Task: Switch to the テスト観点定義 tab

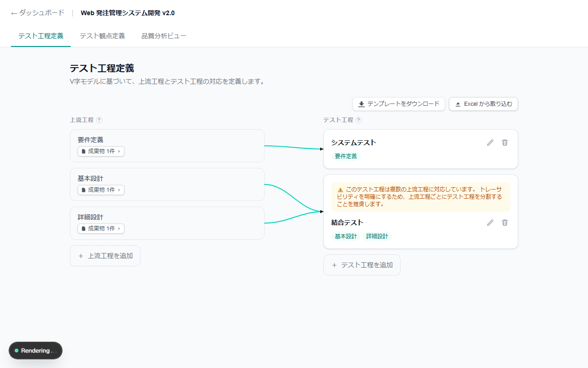Action: click(x=102, y=36)
